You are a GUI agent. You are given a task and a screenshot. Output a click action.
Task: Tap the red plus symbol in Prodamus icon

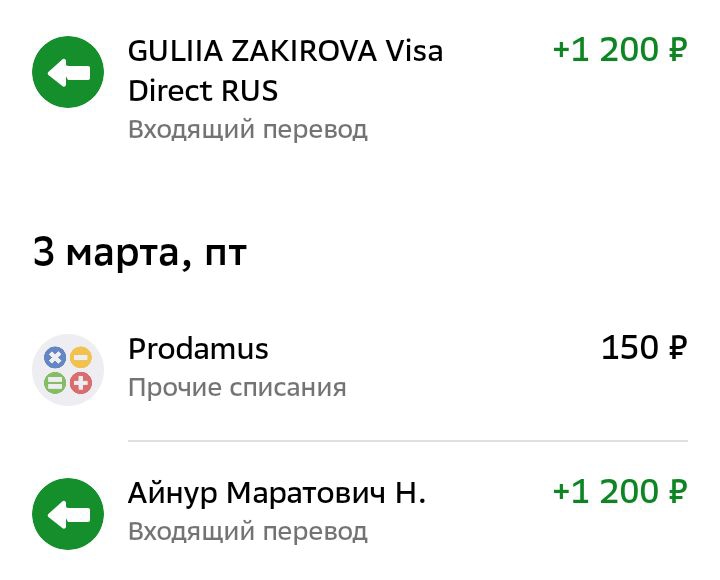tap(81, 383)
